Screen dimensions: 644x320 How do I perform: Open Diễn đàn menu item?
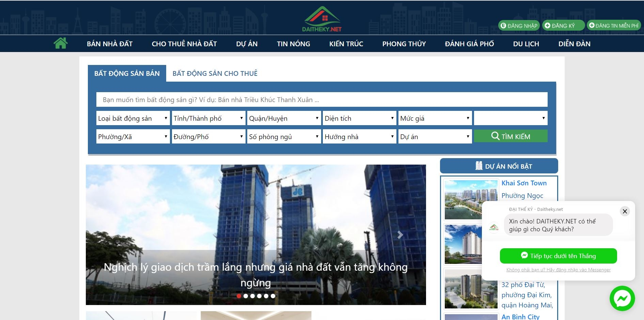click(x=575, y=44)
